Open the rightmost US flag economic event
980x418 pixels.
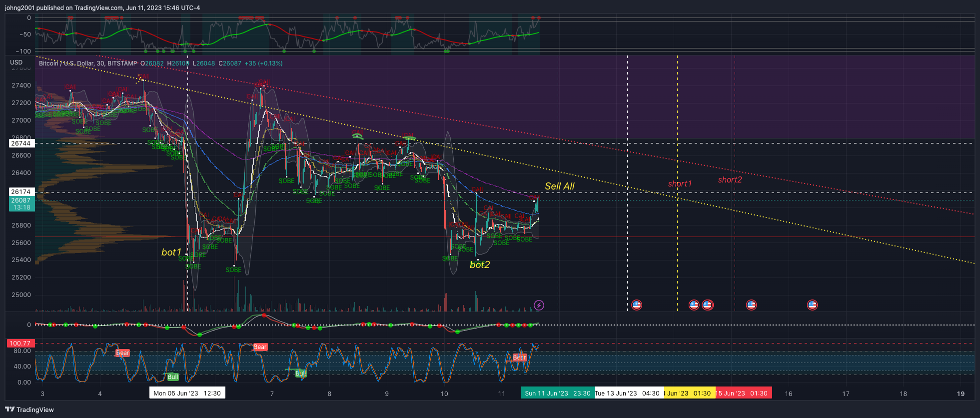[x=812, y=305]
